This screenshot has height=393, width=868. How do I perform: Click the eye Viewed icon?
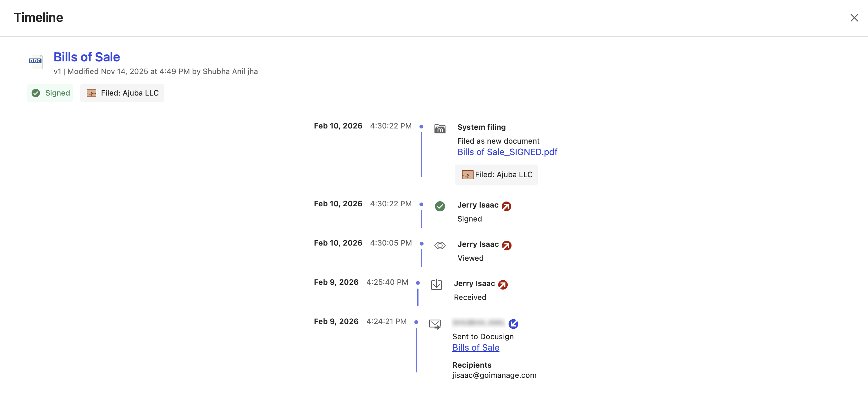pyautogui.click(x=440, y=245)
